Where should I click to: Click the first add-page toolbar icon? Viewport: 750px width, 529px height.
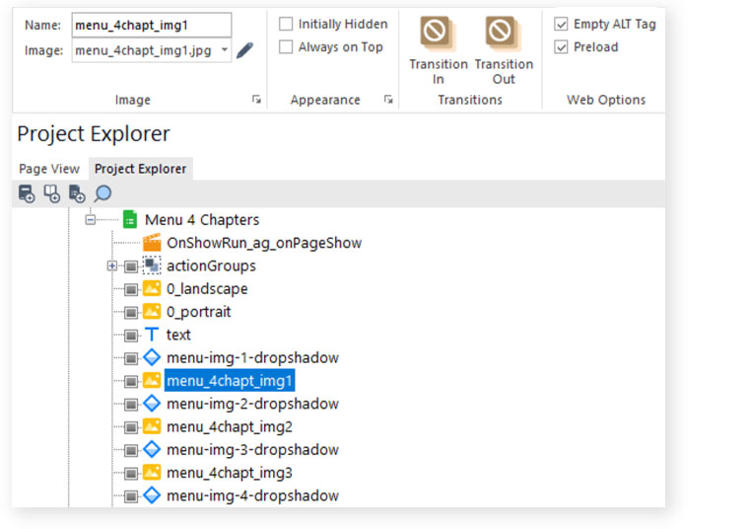27,194
